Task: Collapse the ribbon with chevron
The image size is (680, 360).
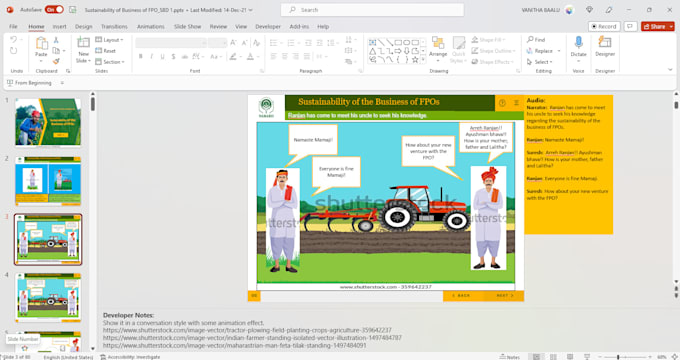Action: point(670,70)
